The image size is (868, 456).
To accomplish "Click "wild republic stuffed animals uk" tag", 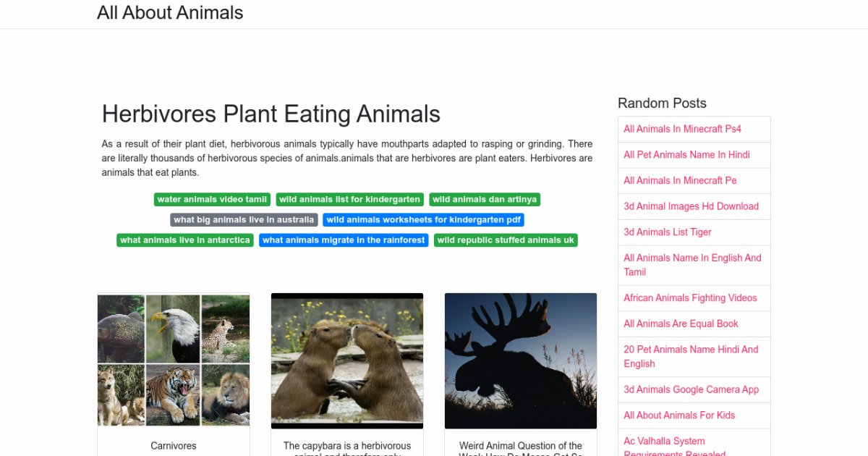I will click(x=505, y=240).
